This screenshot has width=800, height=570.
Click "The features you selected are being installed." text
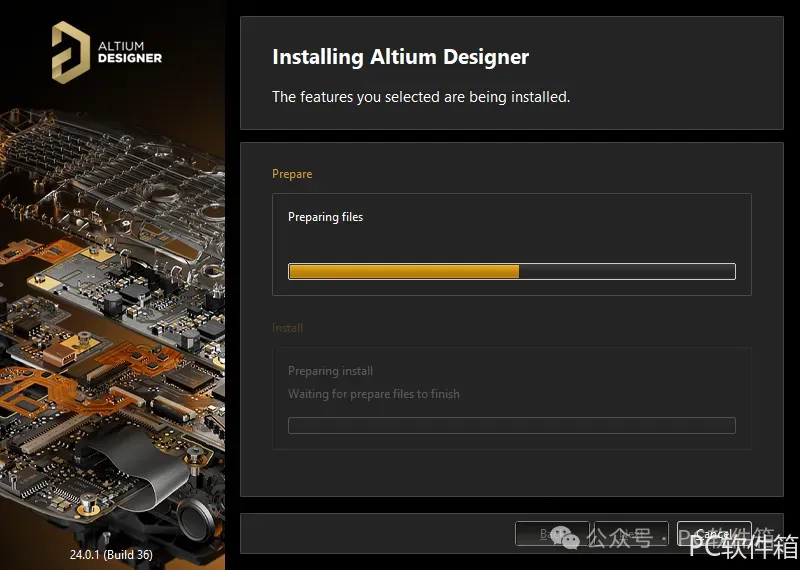(x=421, y=96)
